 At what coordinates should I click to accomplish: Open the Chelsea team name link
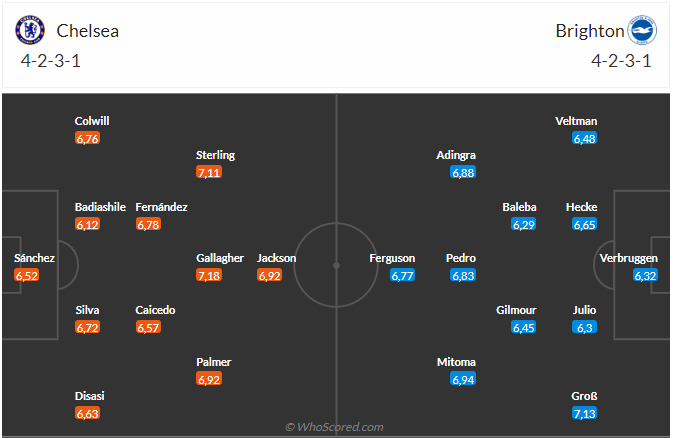[x=88, y=30]
